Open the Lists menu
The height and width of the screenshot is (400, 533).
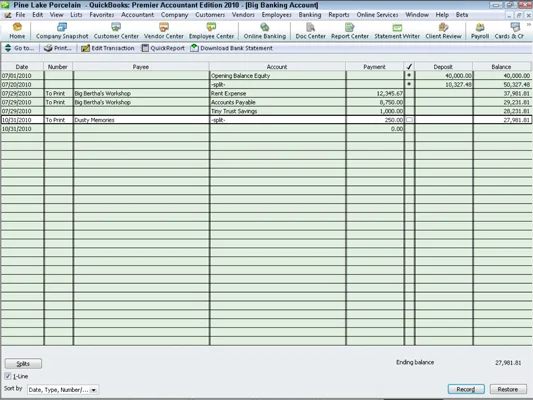click(x=76, y=15)
